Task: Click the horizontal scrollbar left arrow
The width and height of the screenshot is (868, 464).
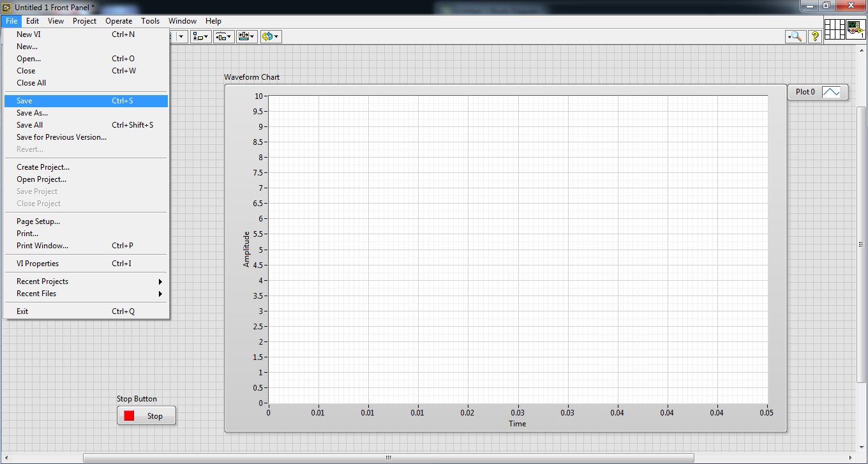Action: pyautogui.click(x=5, y=458)
